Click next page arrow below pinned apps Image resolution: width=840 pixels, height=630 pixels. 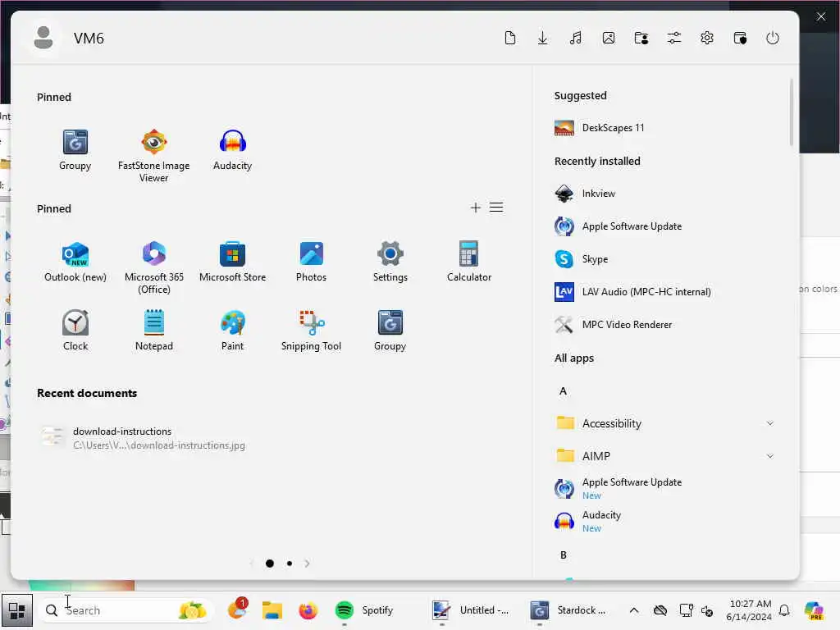coord(307,563)
